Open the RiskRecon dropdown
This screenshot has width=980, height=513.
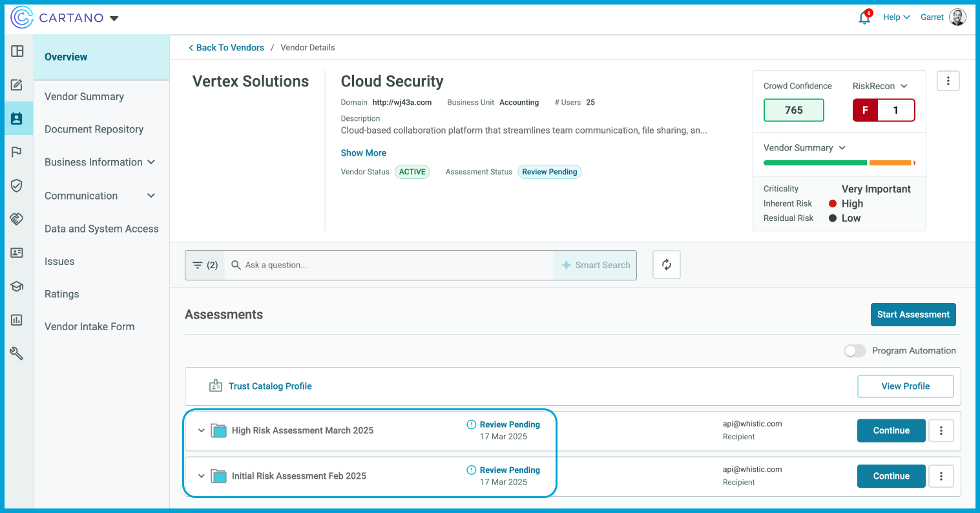pos(879,85)
